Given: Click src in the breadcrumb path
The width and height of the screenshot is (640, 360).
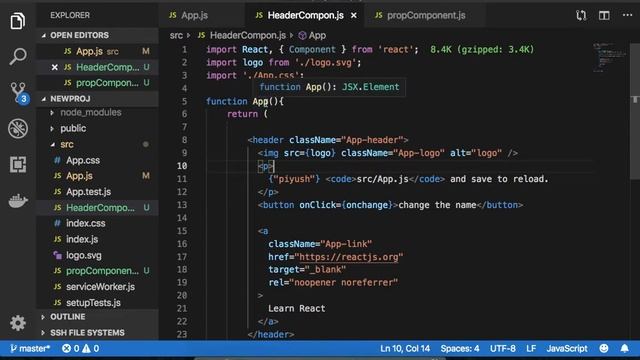Looking at the screenshot, I should coord(176,36).
